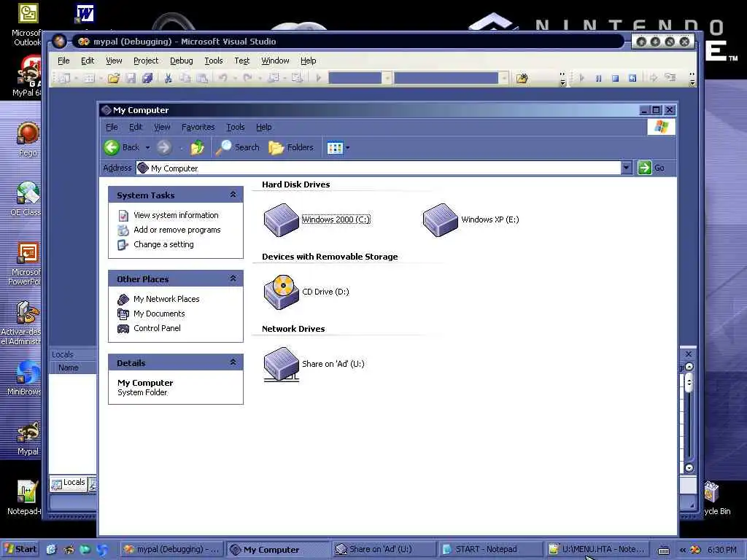
Task: Click Save icon in Visual Studio toolbar
Action: (x=131, y=78)
